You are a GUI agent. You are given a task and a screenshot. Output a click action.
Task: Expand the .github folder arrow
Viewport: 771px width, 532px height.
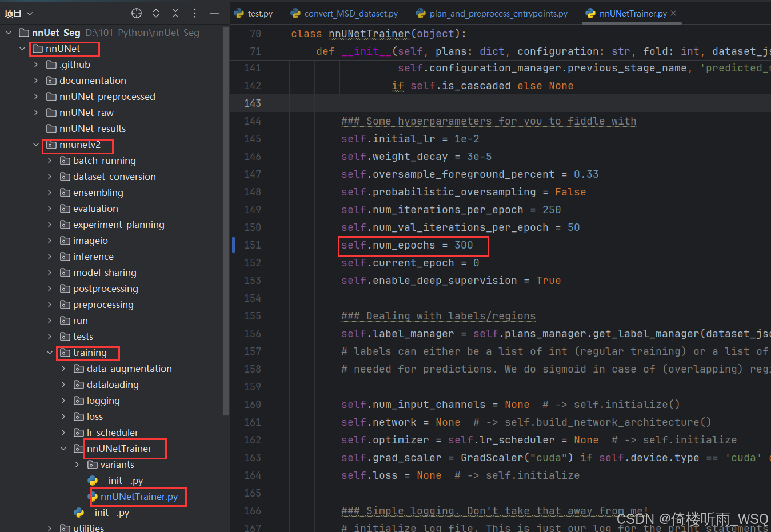pyautogui.click(x=36, y=65)
